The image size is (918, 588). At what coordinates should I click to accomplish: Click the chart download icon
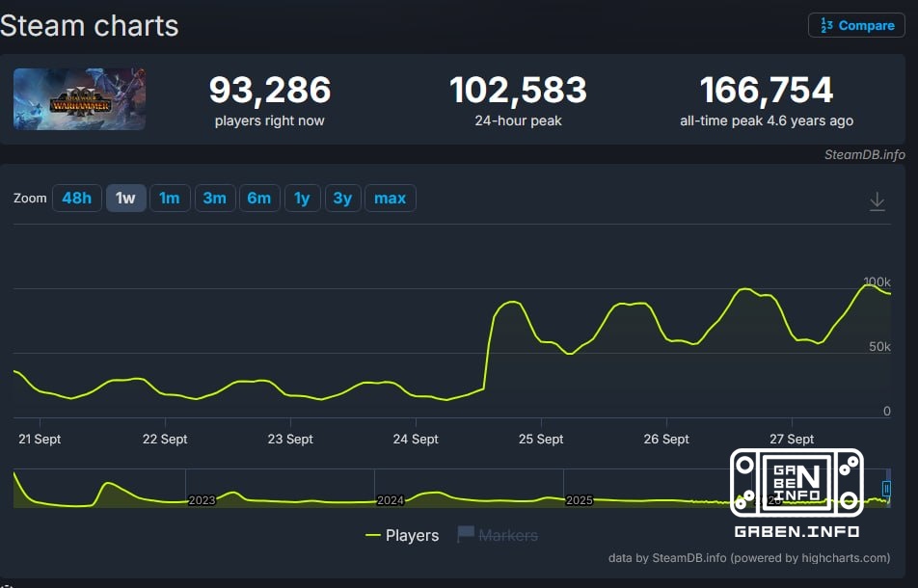click(x=877, y=201)
